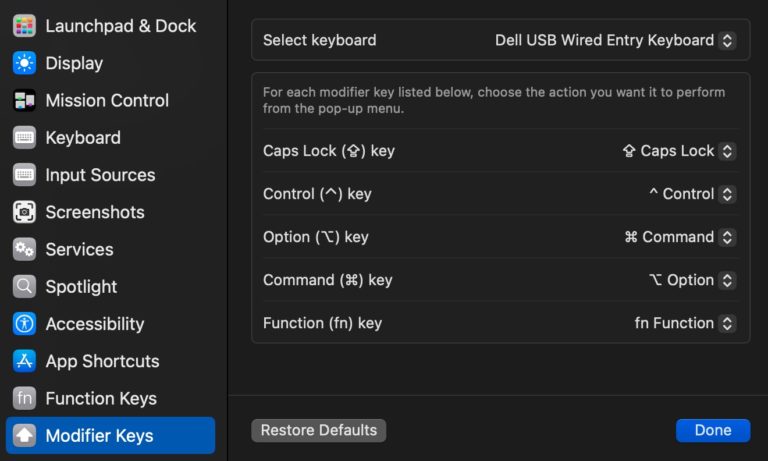Open Screenshots label in sidebar
The image size is (768, 461).
(x=95, y=212)
